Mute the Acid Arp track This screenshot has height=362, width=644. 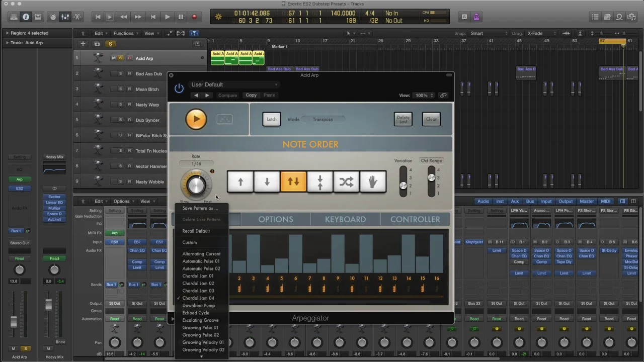[x=113, y=58]
